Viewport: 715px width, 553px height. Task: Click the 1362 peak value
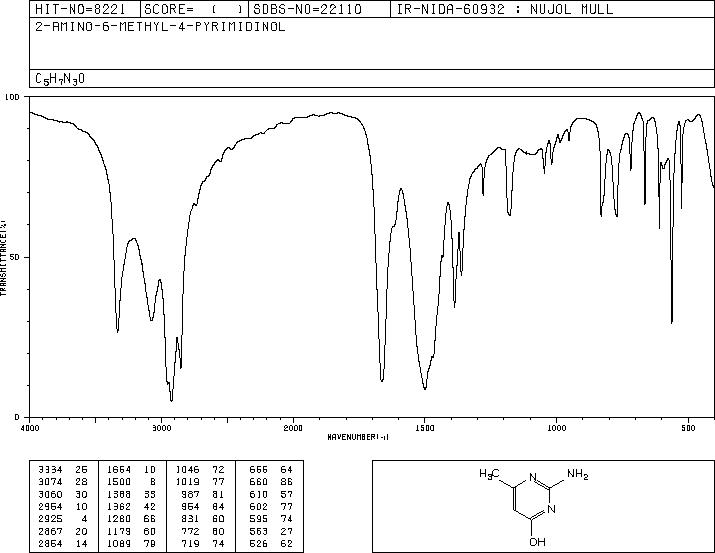[x=119, y=506]
